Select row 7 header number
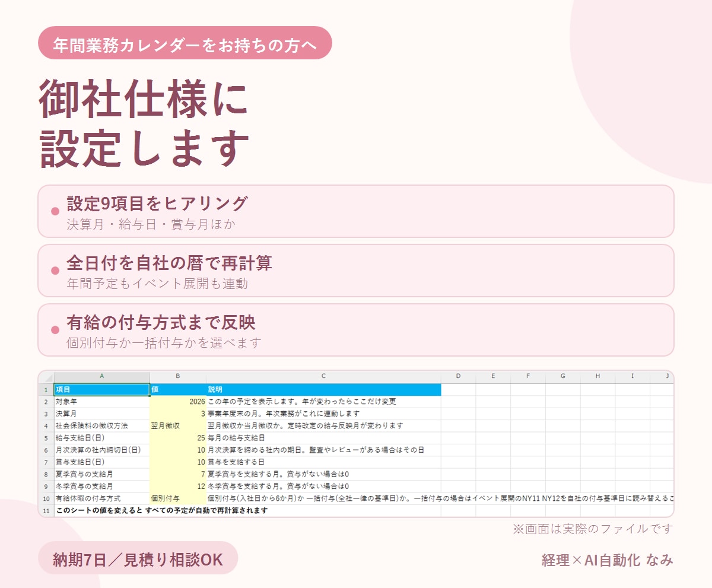Viewport: 712px width, 588px height. (46, 462)
